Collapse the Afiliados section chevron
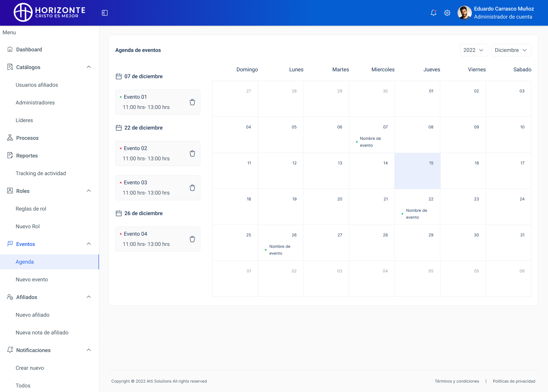 coord(89,297)
